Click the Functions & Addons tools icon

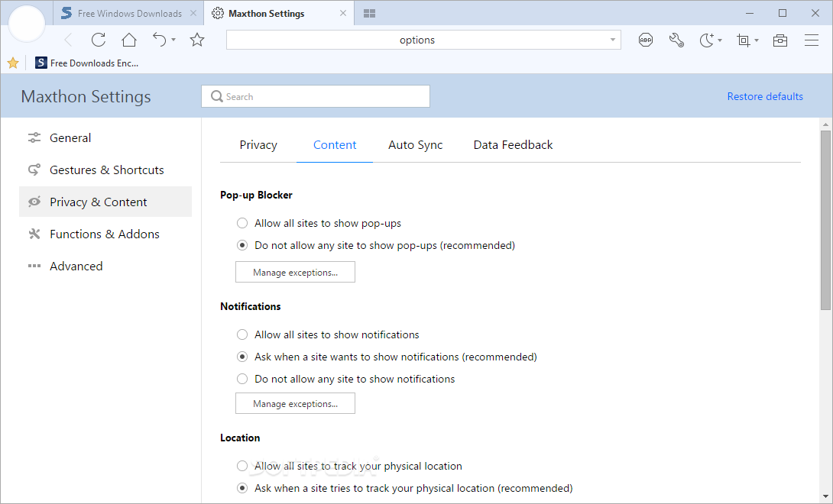click(34, 234)
